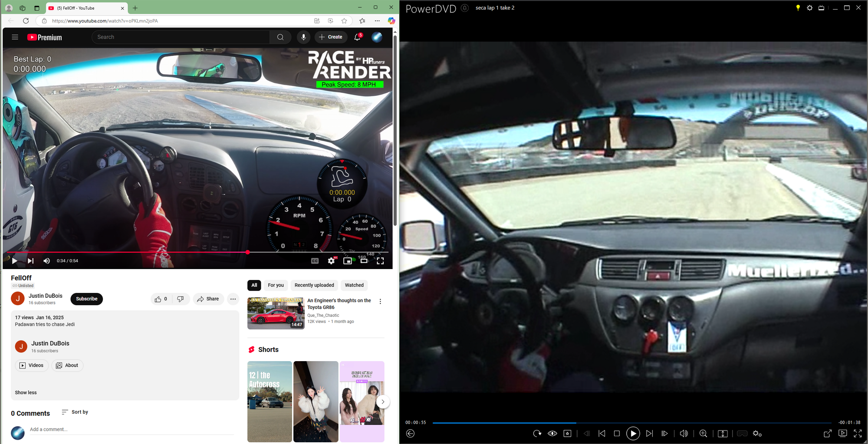Focus the YouTube Search field
This screenshot has height=444, width=868.
[181, 37]
